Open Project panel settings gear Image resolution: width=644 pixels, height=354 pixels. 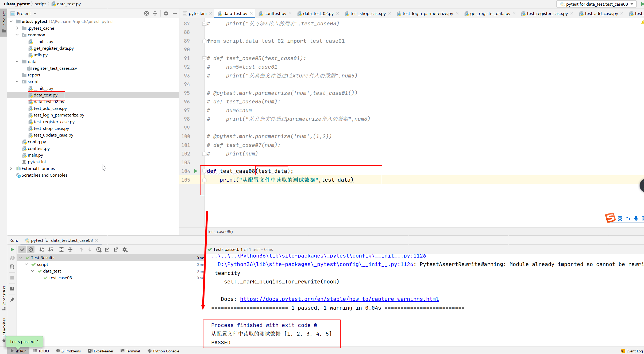[x=166, y=13]
